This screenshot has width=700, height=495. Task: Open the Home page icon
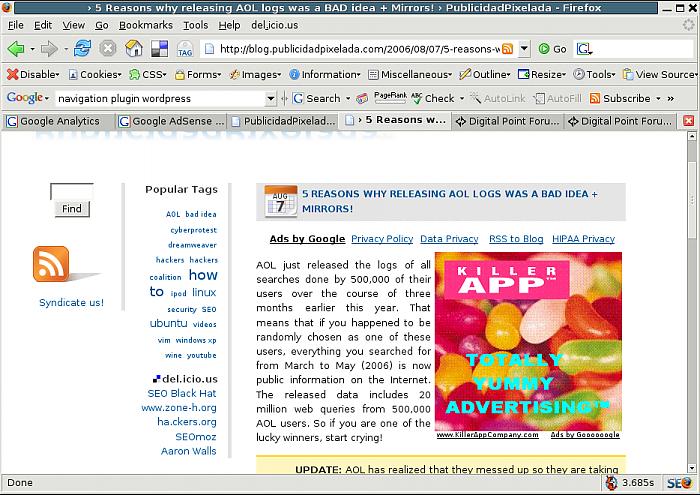click(133, 48)
